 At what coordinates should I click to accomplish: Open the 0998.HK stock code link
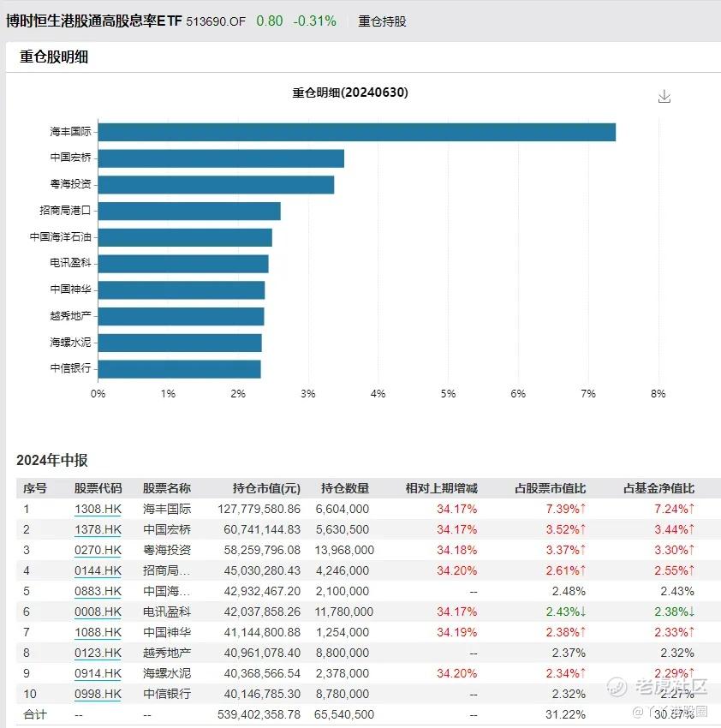[x=98, y=694]
